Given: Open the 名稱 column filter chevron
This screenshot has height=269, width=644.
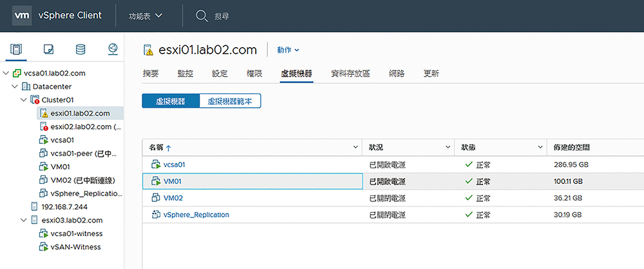Looking at the screenshot, I should pos(355,147).
